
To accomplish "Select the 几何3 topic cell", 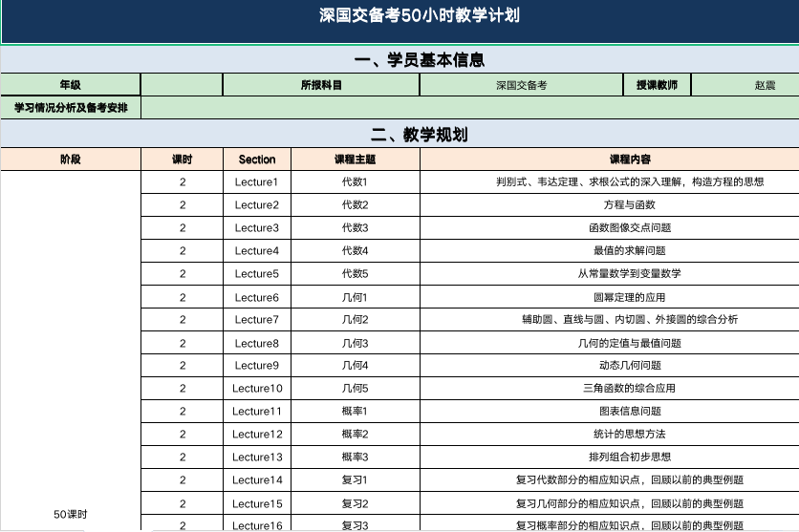I will click(356, 343).
